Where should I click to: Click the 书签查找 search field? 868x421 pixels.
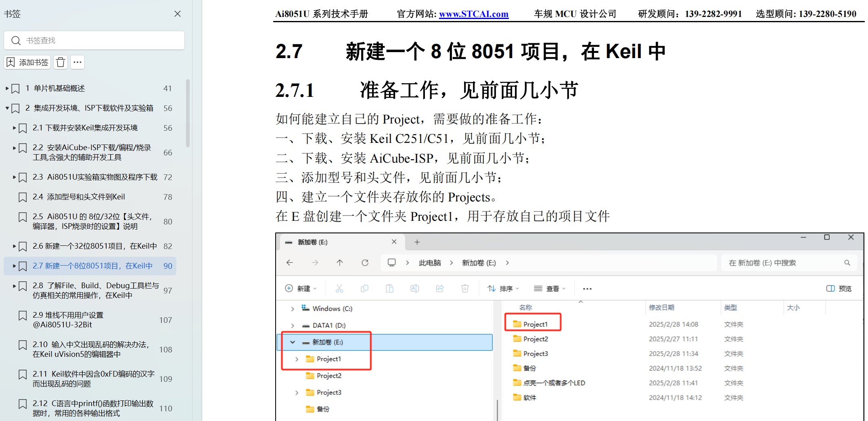click(x=94, y=40)
